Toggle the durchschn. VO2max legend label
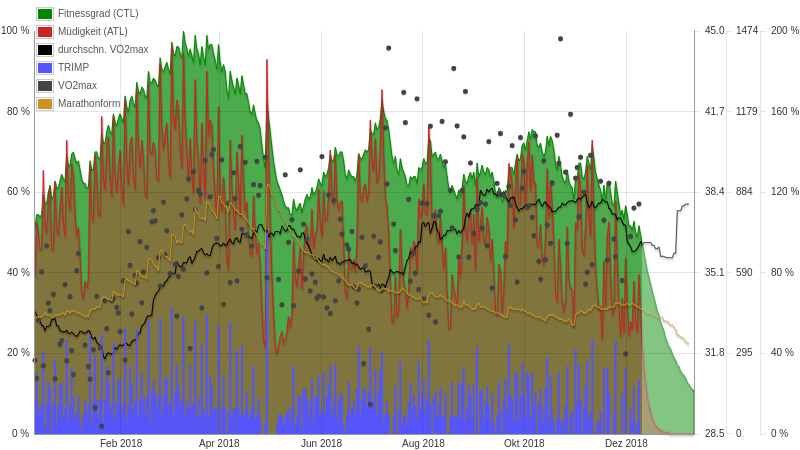 (103, 50)
